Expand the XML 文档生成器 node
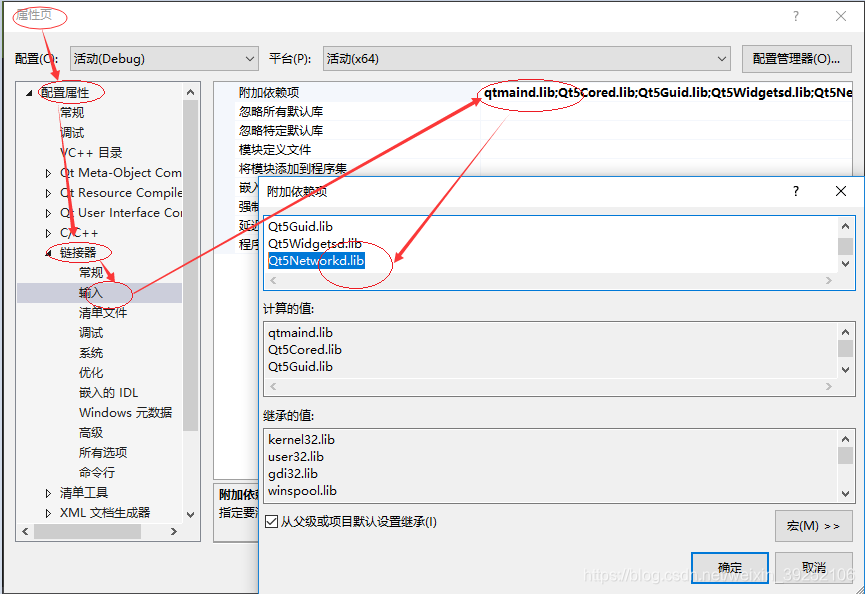The image size is (865, 594). pyautogui.click(x=49, y=513)
